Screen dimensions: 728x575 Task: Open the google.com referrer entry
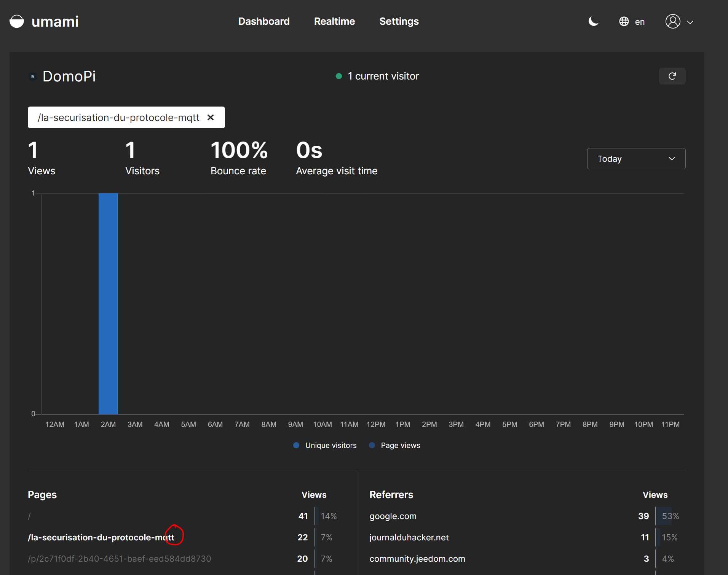393,516
